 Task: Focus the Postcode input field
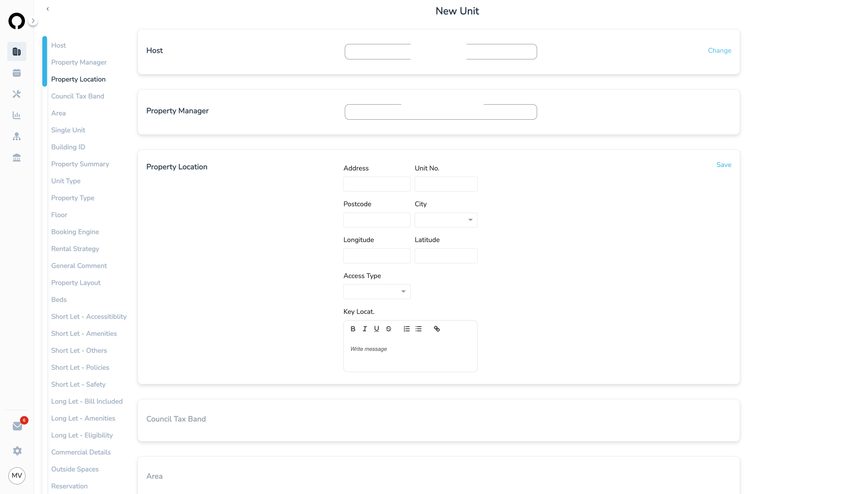[x=377, y=220]
